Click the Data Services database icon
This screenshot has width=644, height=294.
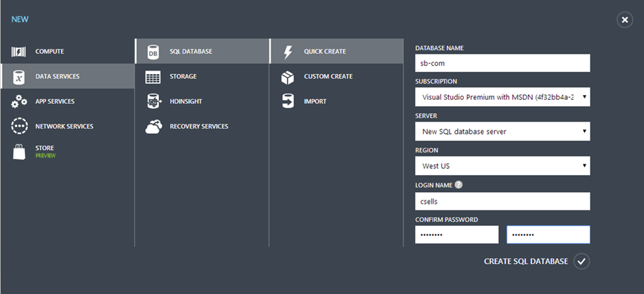point(19,77)
